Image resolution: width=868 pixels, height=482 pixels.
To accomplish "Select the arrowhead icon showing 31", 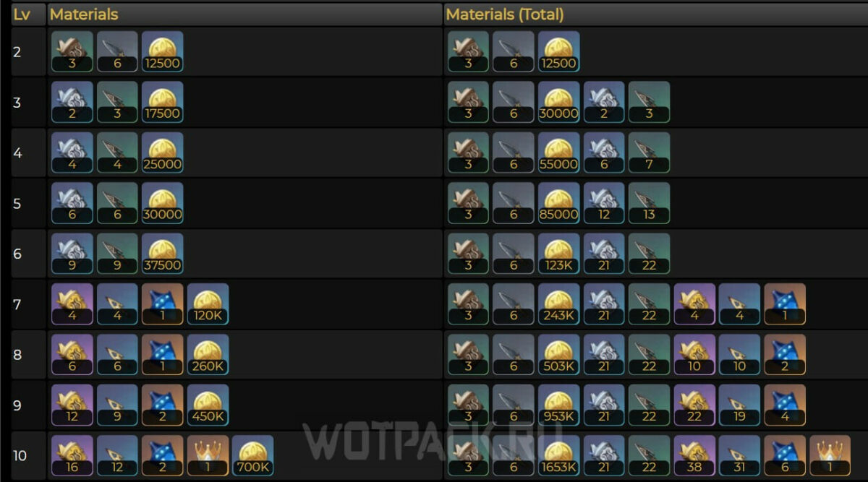I will pyautogui.click(x=739, y=456).
